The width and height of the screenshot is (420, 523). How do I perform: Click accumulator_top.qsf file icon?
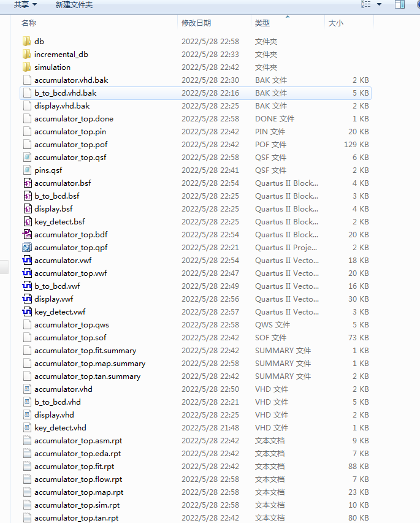click(27, 158)
